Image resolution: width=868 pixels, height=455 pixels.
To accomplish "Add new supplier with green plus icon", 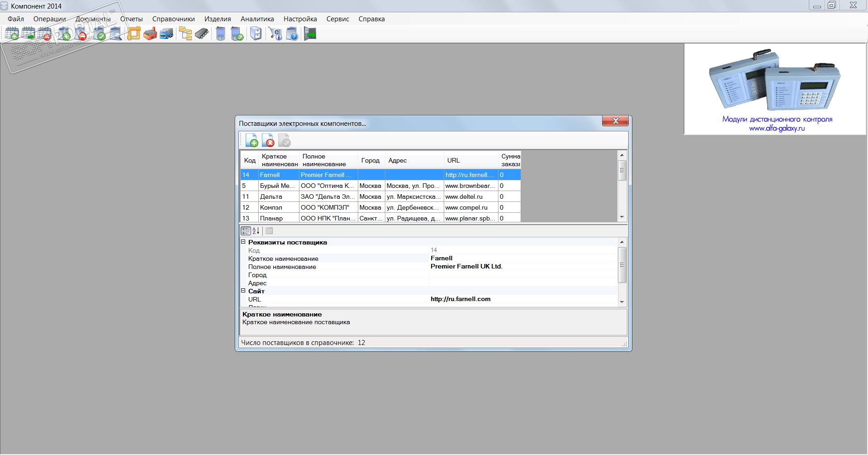I will [251, 140].
